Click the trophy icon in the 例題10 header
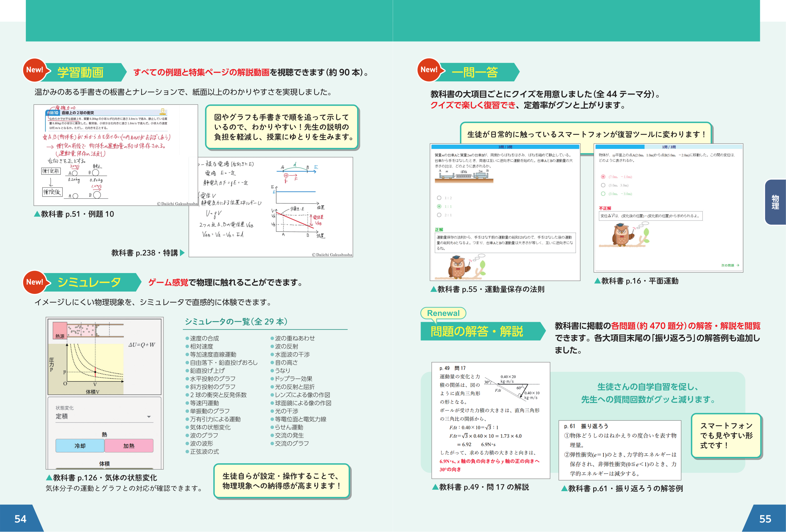Image resolution: width=786 pixels, height=532 pixels. [x=163, y=112]
